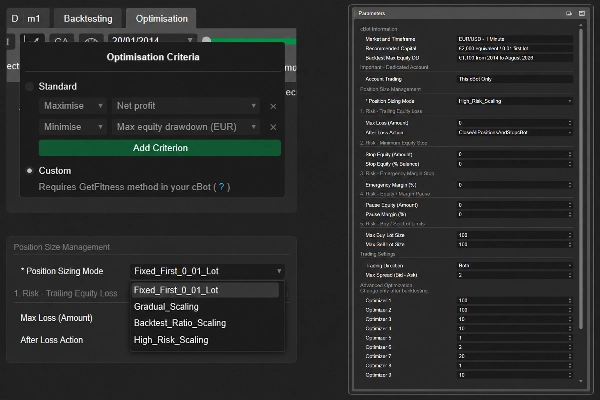Adjust the Optimizer 4 stepper
This screenshot has width=600, height=400.
570,328
